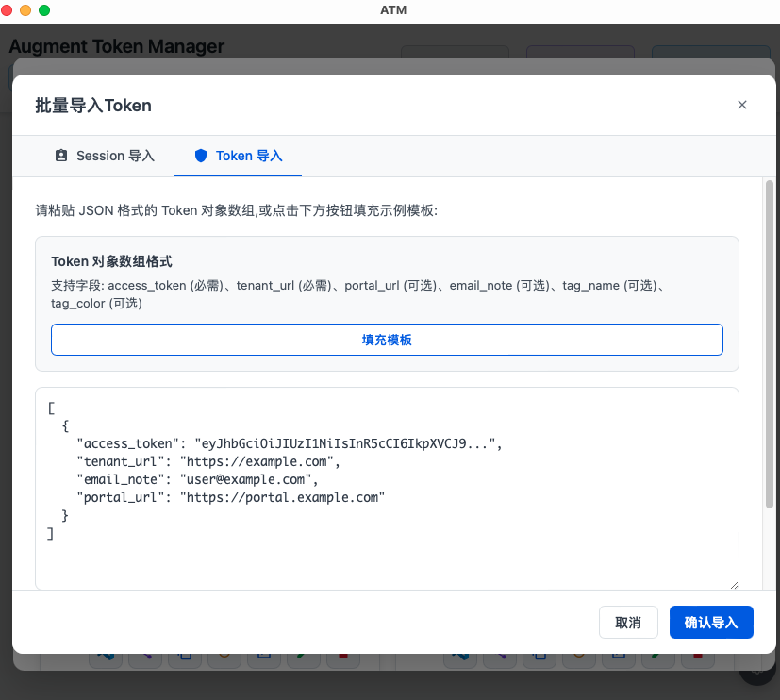The height and width of the screenshot is (700, 780).
Task: Switch to the Session 导入 tab
Action: tap(104, 156)
